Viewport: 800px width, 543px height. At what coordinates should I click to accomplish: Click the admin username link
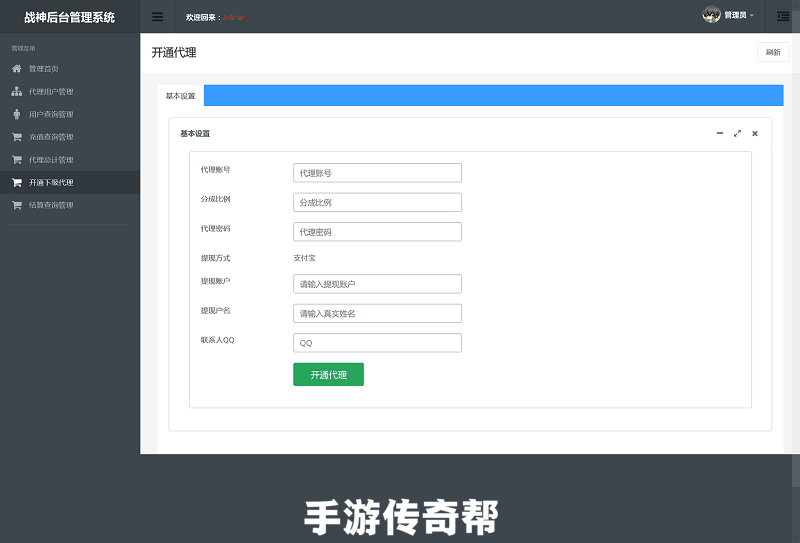[x=234, y=17]
